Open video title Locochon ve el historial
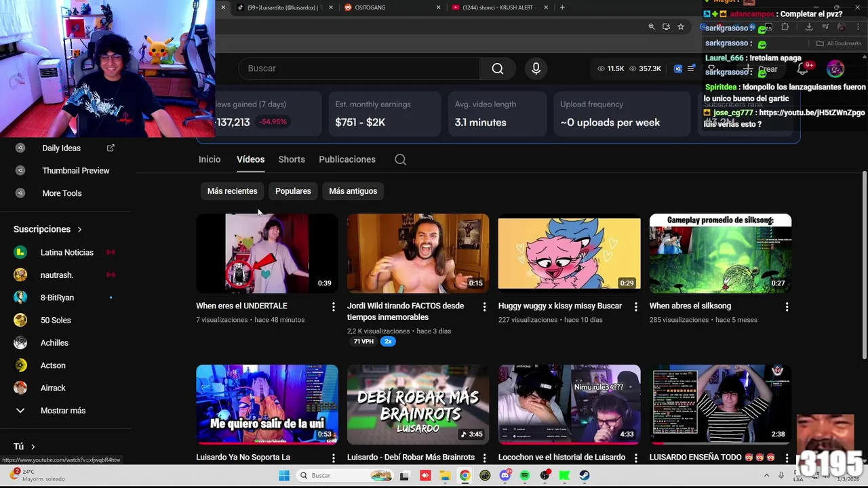Screen dimensions: 868x488 tap(561, 457)
